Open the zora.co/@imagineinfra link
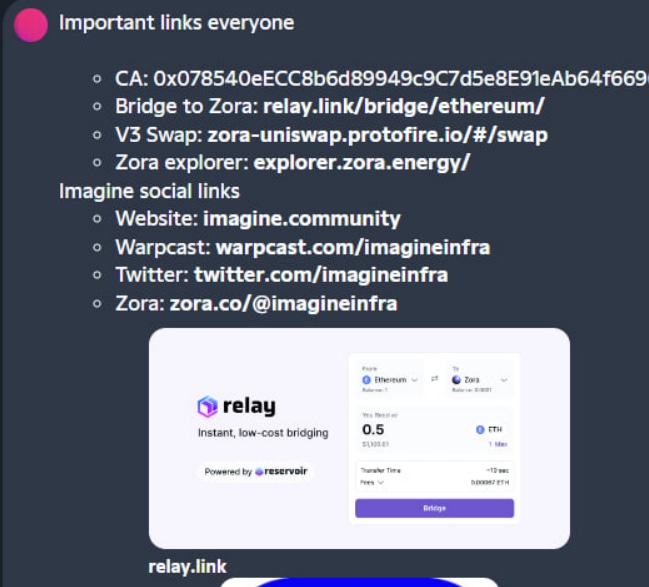 (x=284, y=303)
